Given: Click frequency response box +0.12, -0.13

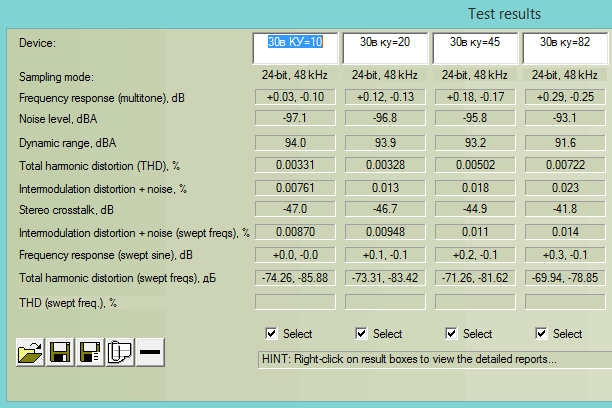Looking at the screenshot, I should [x=385, y=97].
